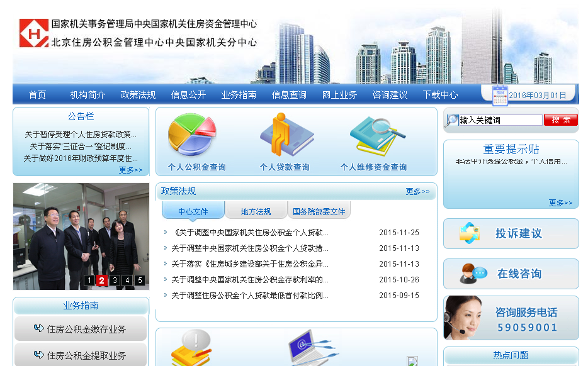The width and height of the screenshot is (588, 366).
Task: Open 网上业务 menu item
Action: (x=339, y=95)
